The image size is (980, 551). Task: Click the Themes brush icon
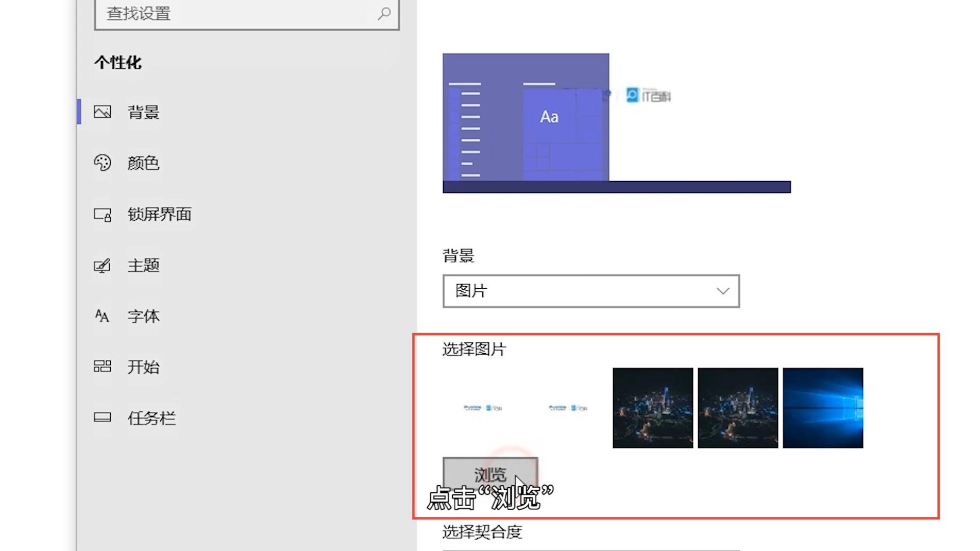(102, 265)
